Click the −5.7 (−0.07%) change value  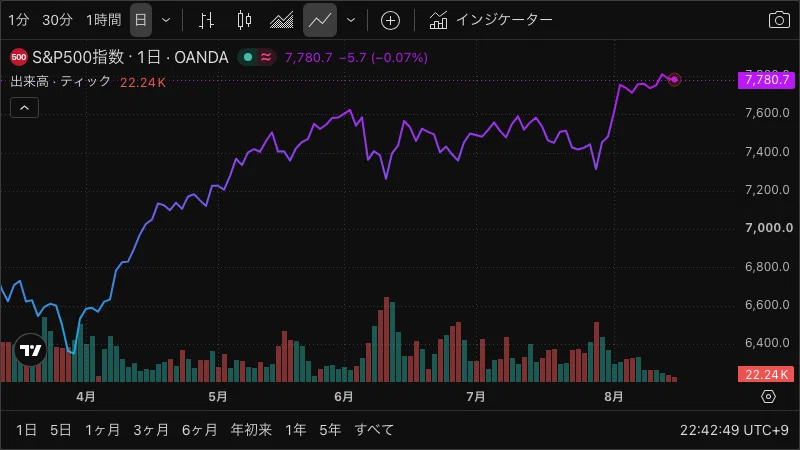pyautogui.click(x=383, y=58)
